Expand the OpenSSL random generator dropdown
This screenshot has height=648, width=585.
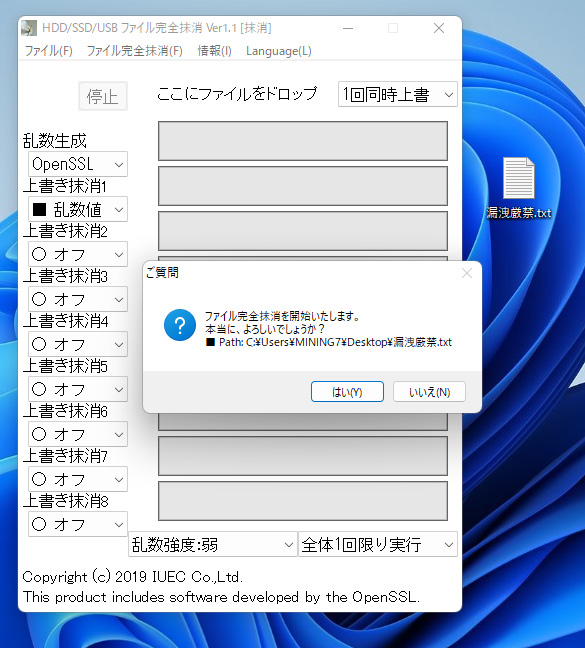78,164
